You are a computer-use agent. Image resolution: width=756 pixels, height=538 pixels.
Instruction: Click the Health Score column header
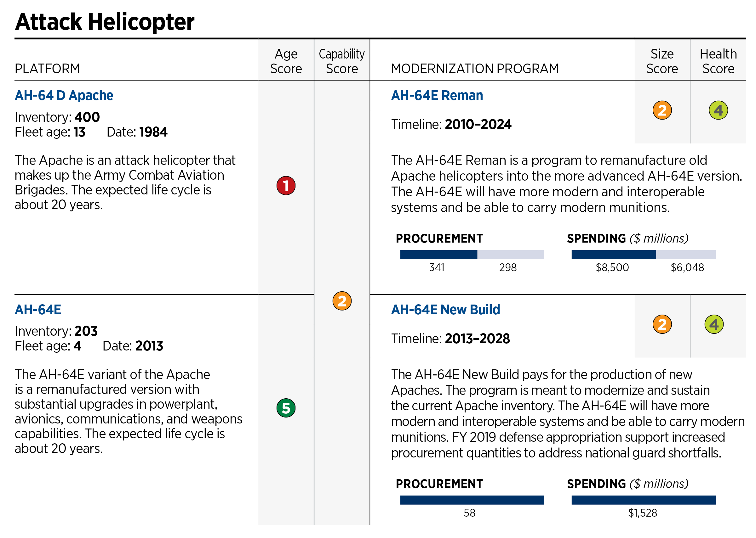[x=718, y=61]
